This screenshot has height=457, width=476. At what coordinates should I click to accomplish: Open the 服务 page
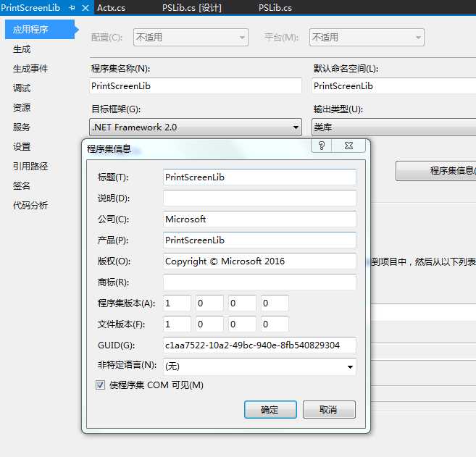point(22,127)
